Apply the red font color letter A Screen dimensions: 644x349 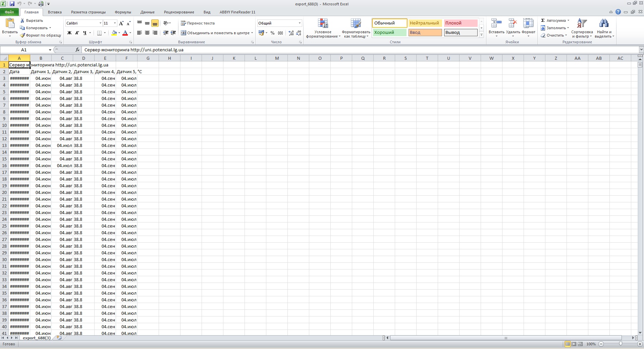(125, 33)
